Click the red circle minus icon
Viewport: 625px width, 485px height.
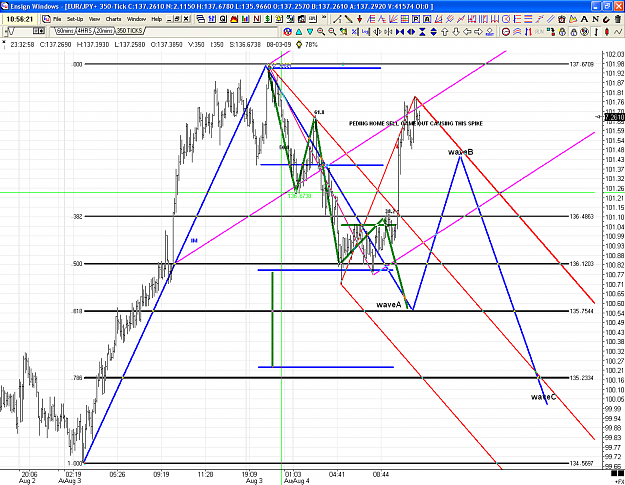(x=506, y=31)
